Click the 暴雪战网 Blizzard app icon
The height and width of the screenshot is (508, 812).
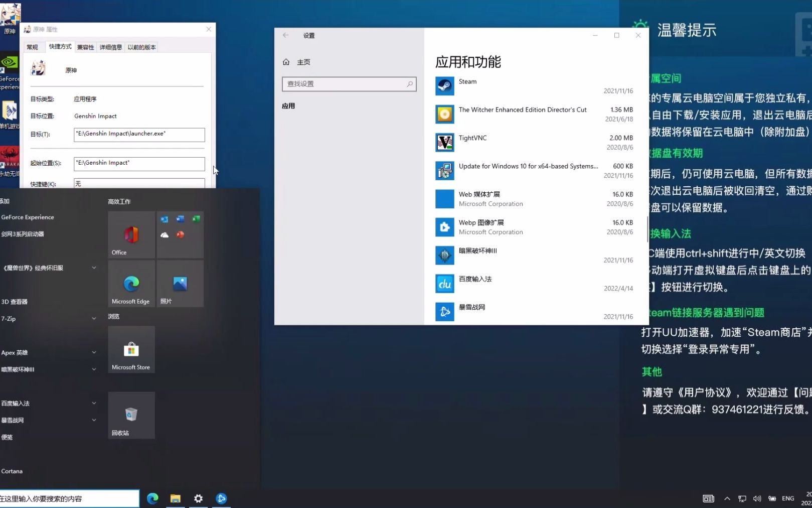[445, 311]
